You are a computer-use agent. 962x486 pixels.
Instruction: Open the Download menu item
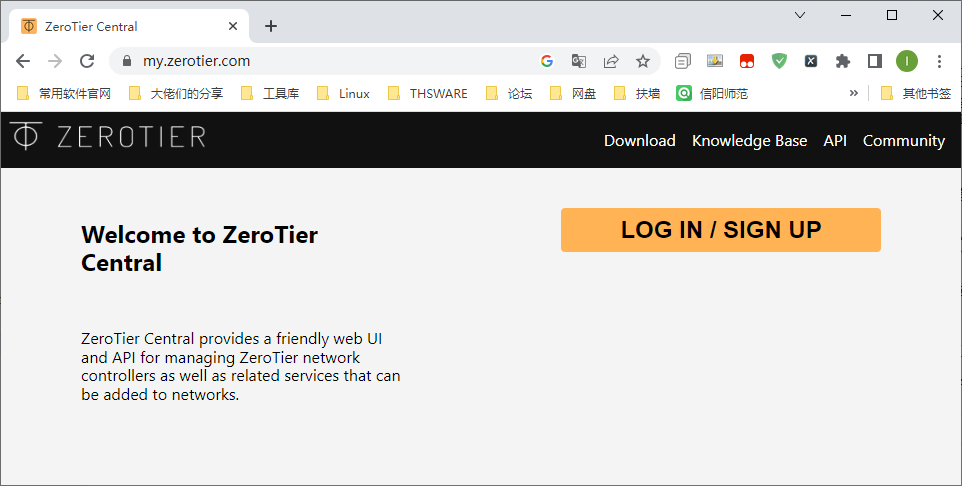639,141
